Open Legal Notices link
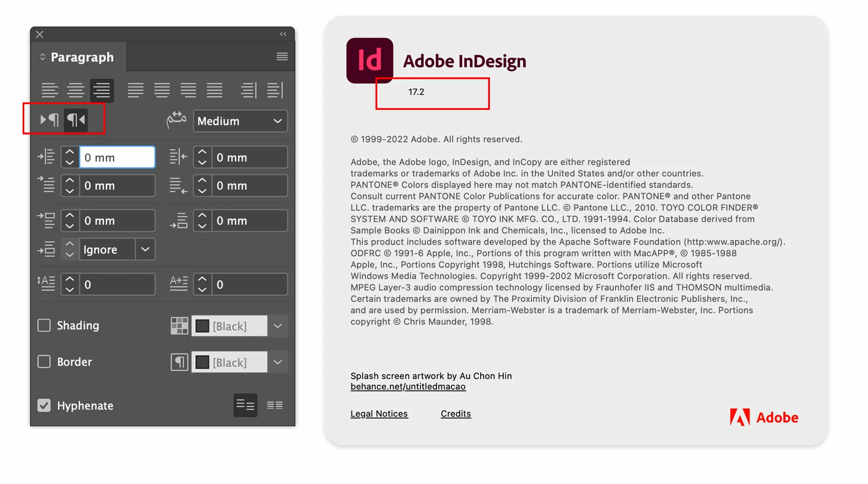Image resolution: width=868 pixels, height=484 pixels. 379,413
